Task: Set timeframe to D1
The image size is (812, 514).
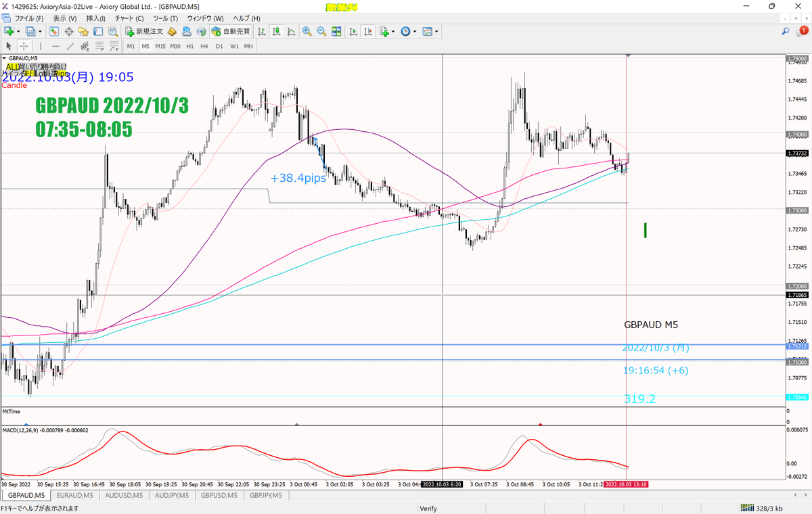Action: 219,46
